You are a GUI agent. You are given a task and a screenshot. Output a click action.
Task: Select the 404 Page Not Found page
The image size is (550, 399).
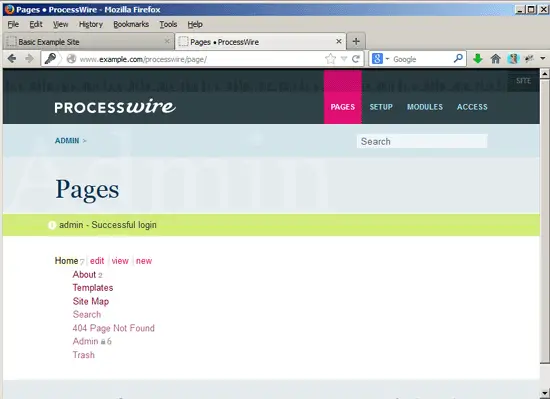pyautogui.click(x=113, y=328)
